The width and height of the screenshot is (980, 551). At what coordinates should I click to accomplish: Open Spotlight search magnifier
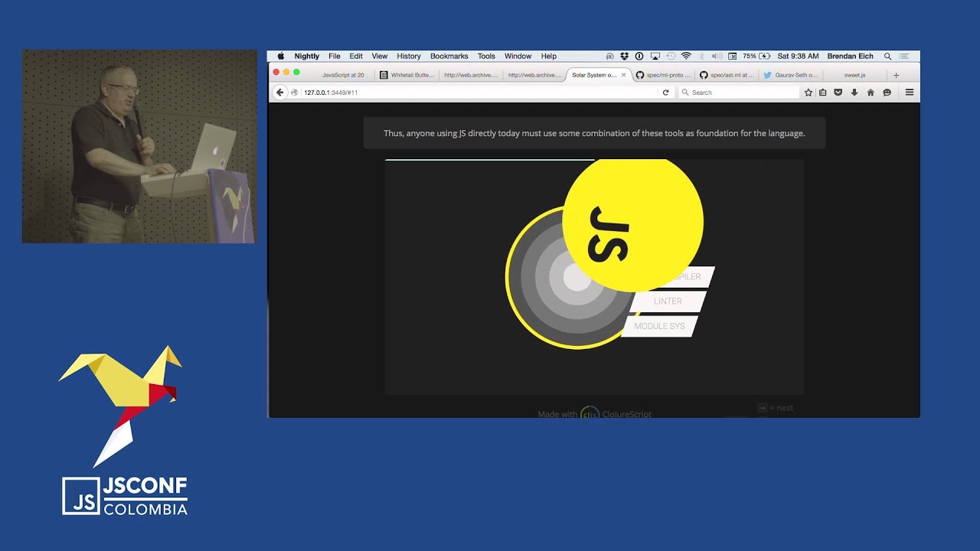point(887,56)
